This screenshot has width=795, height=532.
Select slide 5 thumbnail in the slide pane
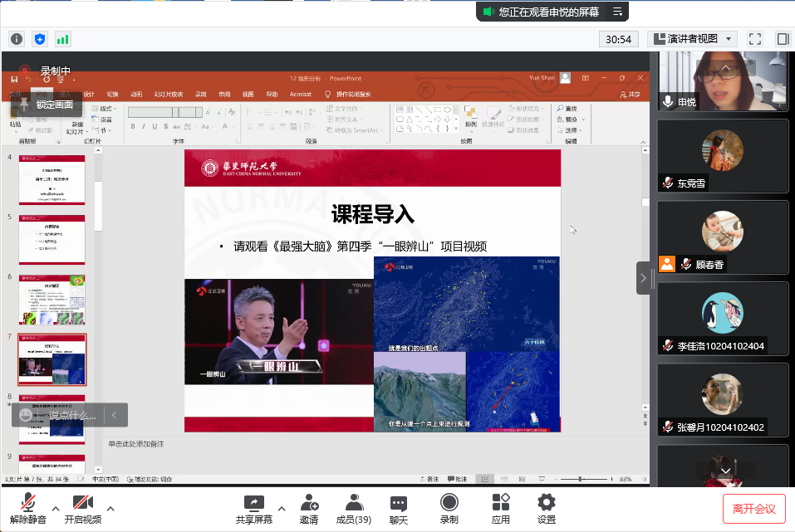52,240
